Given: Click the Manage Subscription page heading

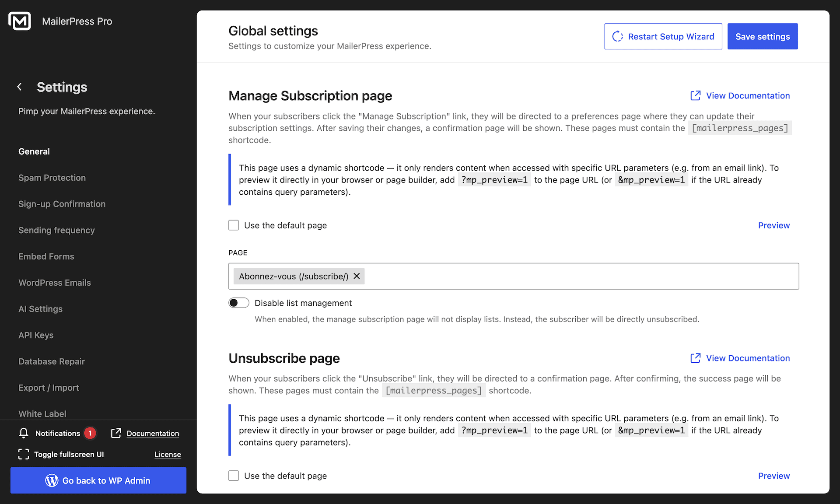Looking at the screenshot, I should (x=310, y=95).
